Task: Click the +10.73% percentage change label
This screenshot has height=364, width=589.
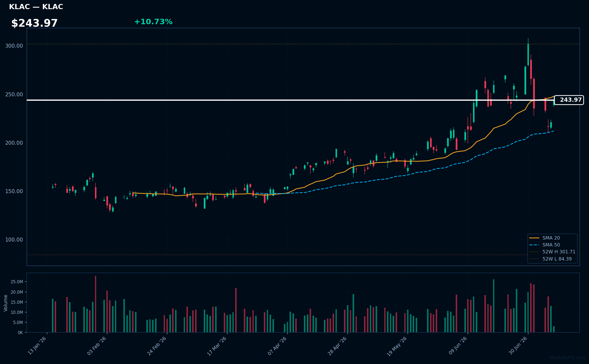Action: point(153,22)
